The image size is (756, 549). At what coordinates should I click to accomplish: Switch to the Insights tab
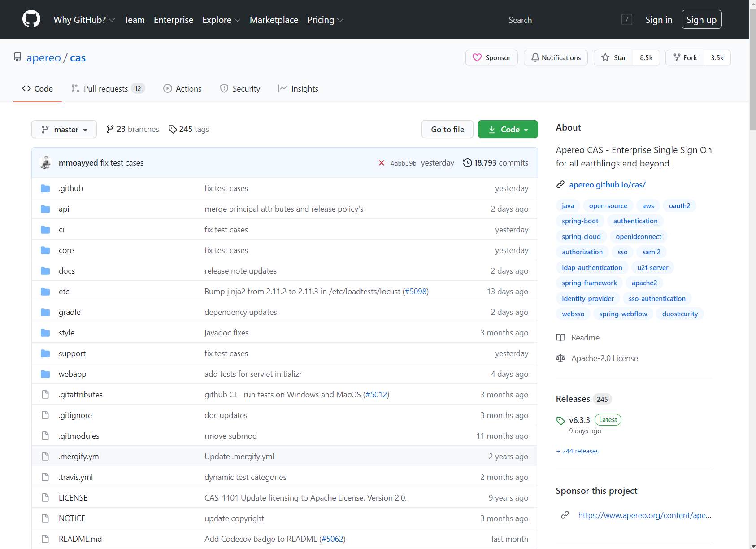coord(298,89)
